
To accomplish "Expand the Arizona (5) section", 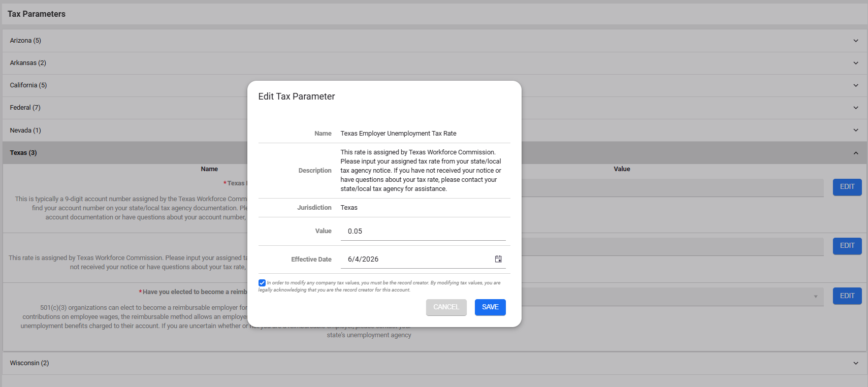I will (434, 41).
